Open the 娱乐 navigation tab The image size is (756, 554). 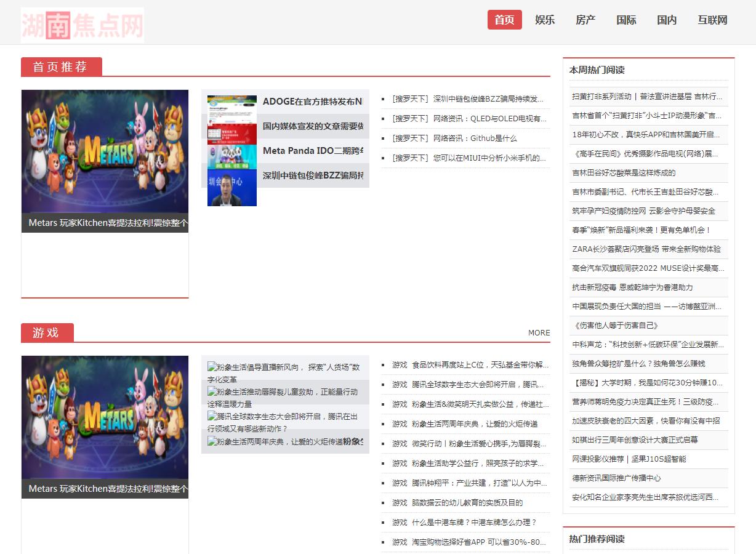pos(545,20)
